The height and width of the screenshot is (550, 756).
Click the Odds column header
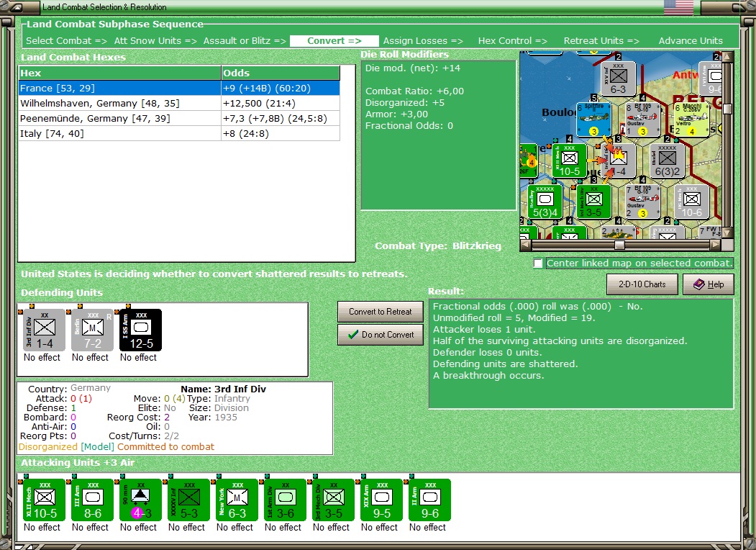click(281, 73)
